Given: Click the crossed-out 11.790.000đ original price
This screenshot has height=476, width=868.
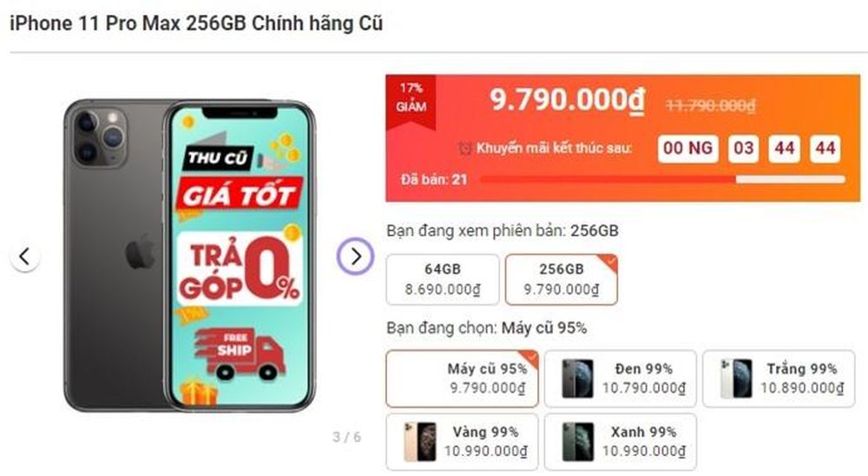Looking at the screenshot, I should click(711, 105).
